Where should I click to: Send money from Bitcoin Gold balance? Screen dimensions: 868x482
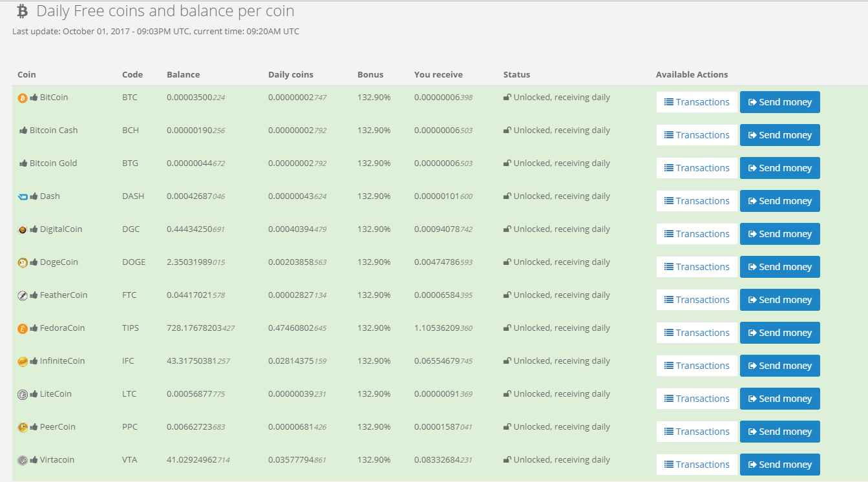780,168
